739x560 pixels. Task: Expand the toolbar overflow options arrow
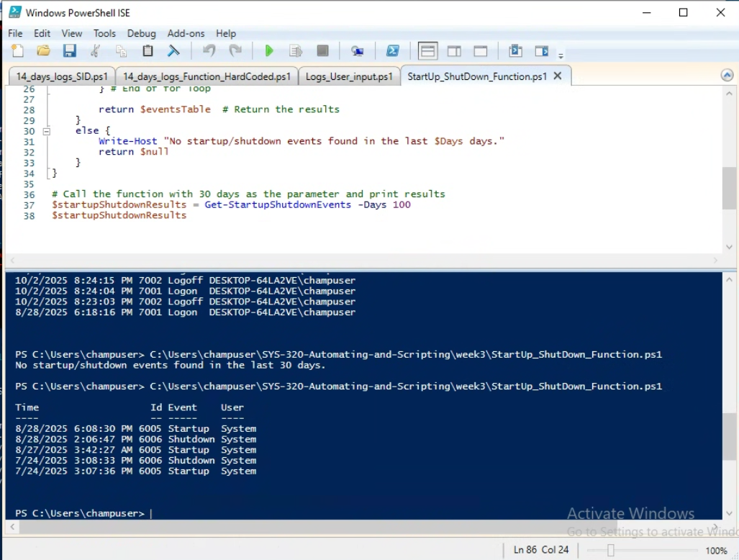561,55
